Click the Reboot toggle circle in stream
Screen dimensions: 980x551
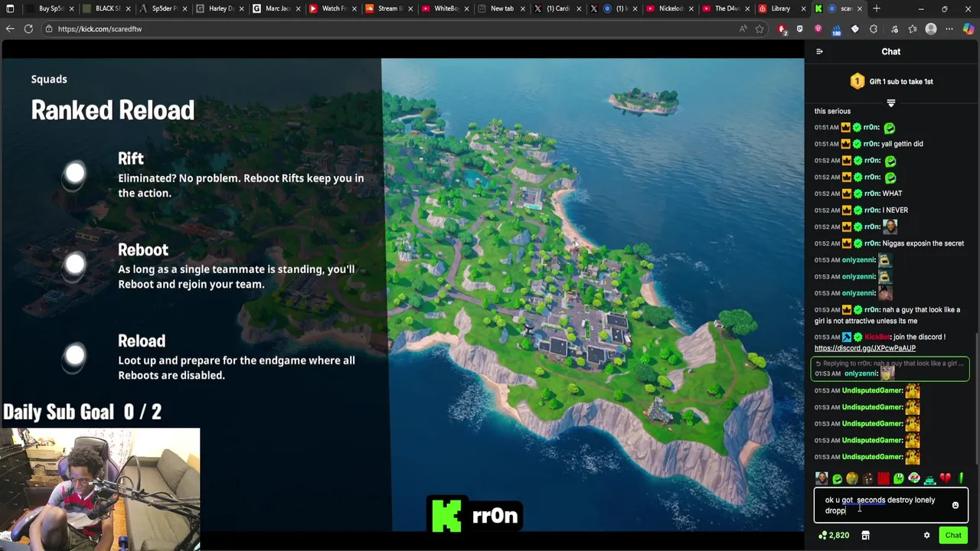(x=74, y=266)
